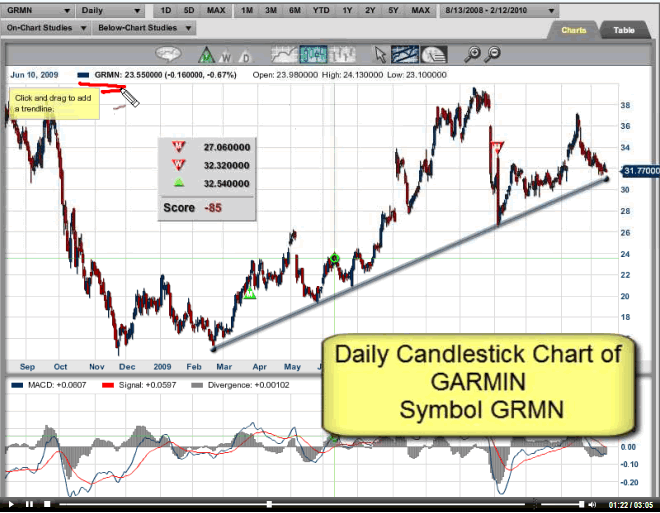
Task: Click the 32.320000 weekly value
Action: 227,165
